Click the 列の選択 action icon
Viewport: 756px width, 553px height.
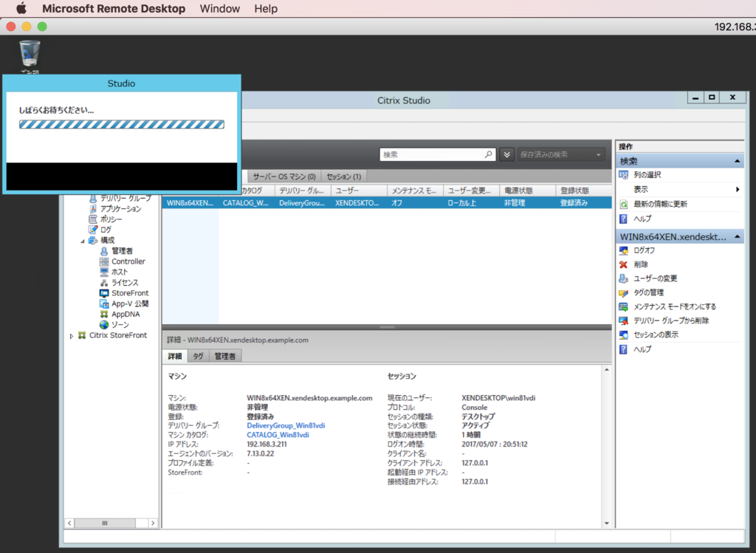point(623,174)
